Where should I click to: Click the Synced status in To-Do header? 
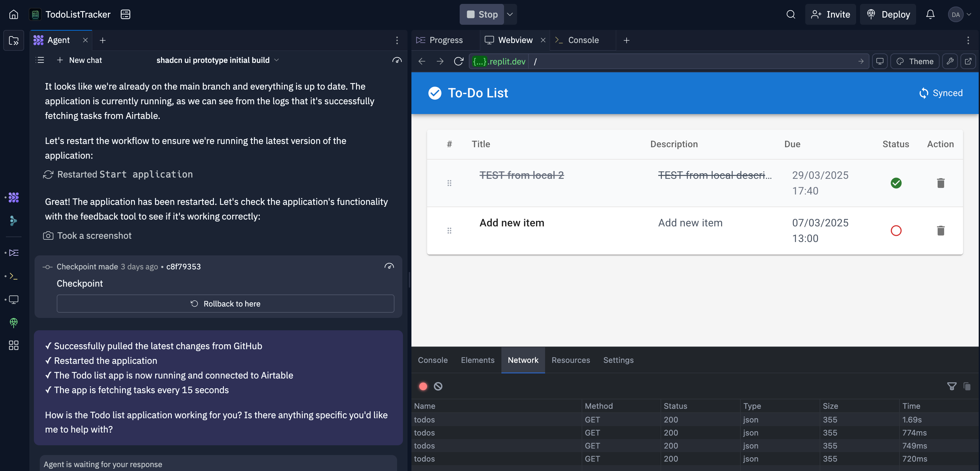[941, 93]
